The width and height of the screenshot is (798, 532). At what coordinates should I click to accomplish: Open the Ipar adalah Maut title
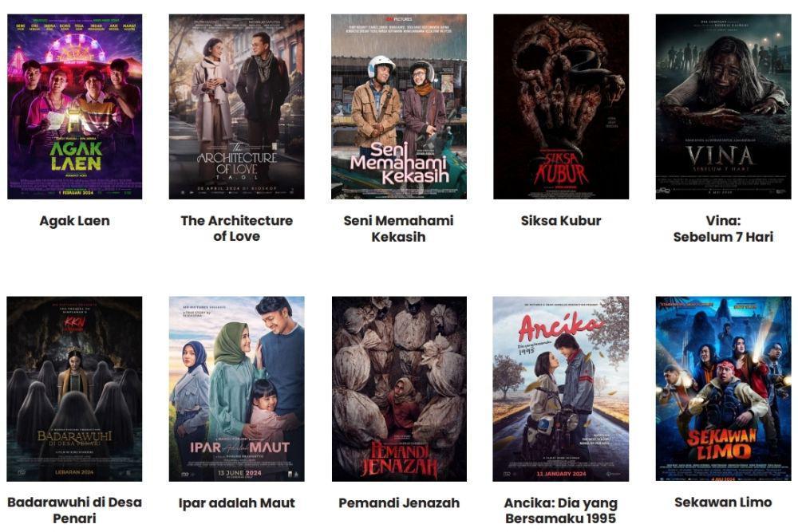(237, 503)
